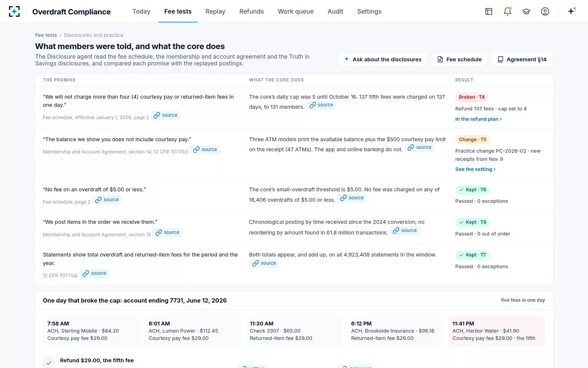The image size is (588, 368).
Task: Open source for posting order promise
Action: [x=167, y=233]
